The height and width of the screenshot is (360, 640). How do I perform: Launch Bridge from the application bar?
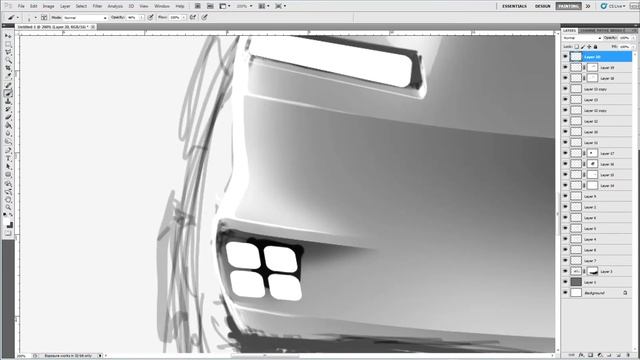point(198,6)
